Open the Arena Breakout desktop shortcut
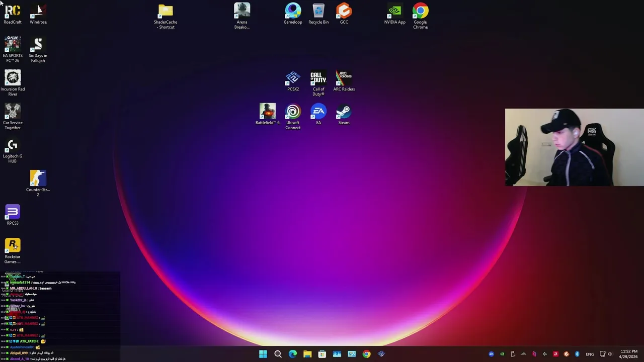Screen dimensions: 644x362 coord(242,16)
